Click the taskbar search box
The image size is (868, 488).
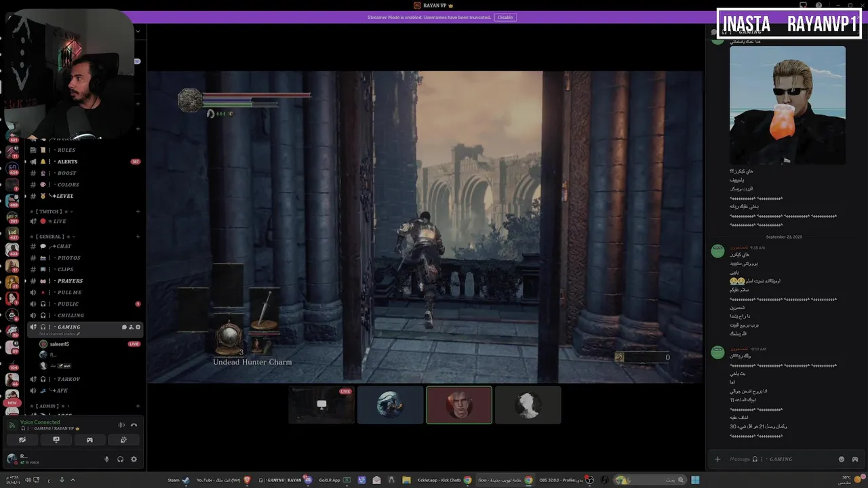pyautogui.click(x=650, y=480)
